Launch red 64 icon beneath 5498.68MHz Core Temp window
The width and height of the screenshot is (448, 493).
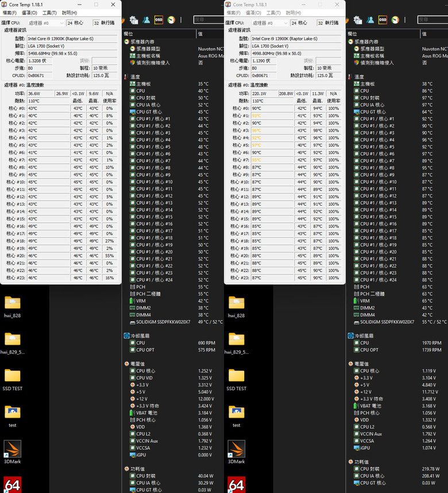(x=13, y=485)
